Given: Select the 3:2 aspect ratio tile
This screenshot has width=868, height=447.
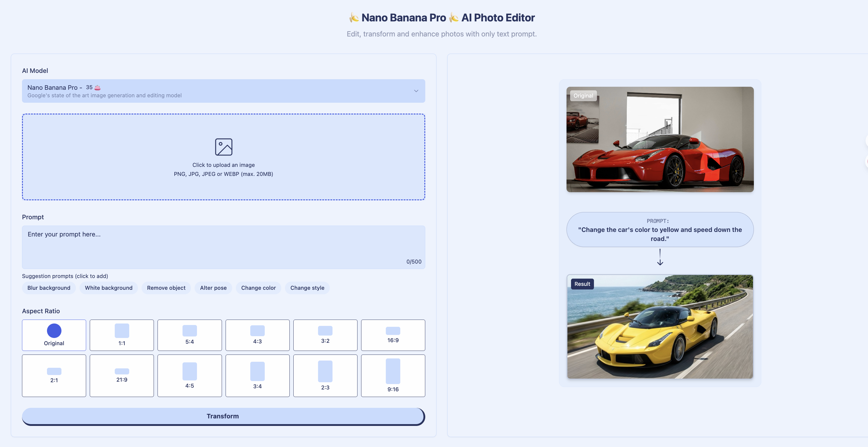Looking at the screenshot, I should [325, 335].
